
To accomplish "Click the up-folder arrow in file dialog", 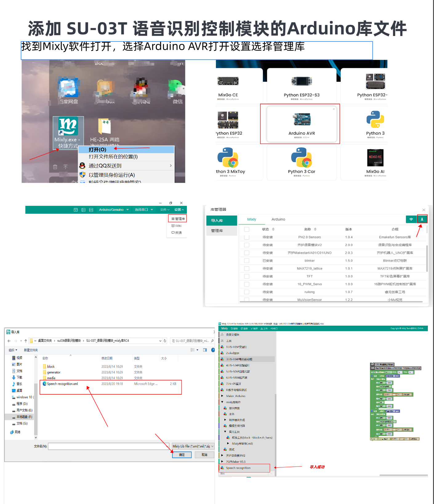I will click(26, 341).
